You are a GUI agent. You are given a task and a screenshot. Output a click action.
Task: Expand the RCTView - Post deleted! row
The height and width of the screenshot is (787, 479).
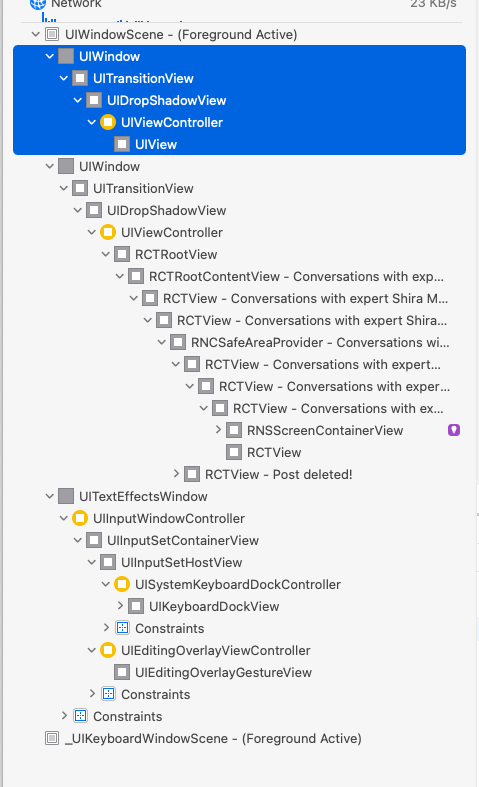176,473
